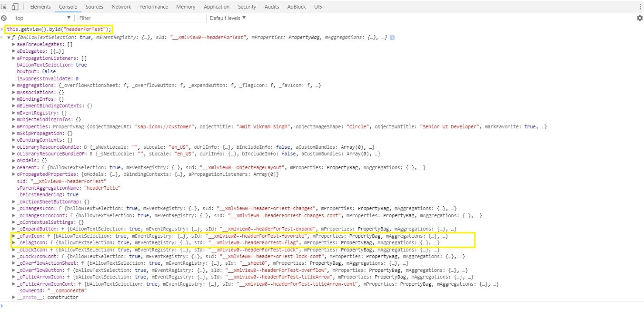This screenshot has height=318, width=644.
Task: Click the inspect element picker icon
Action: coord(4,7)
